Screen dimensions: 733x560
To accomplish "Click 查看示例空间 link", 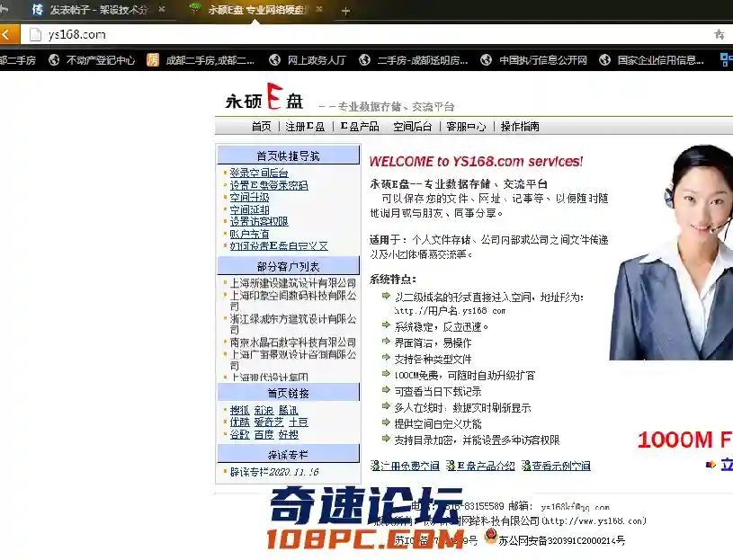I will tap(561, 467).
